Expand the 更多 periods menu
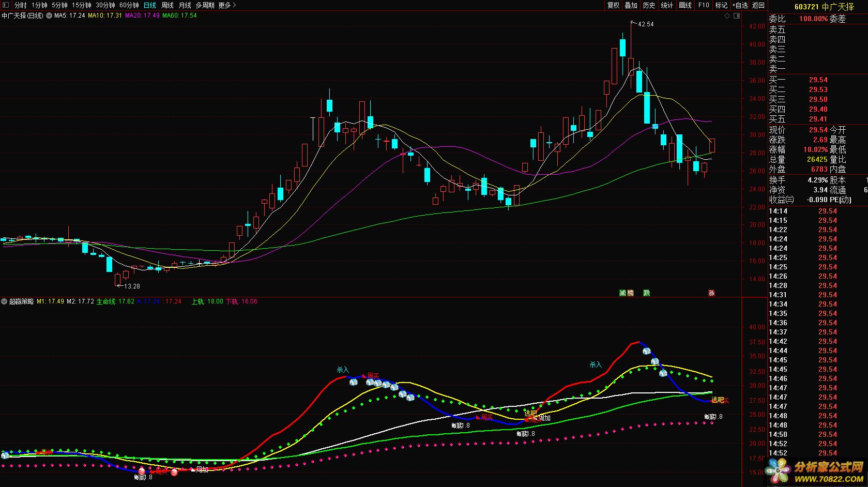The height and width of the screenshot is (487, 868). (x=227, y=5)
